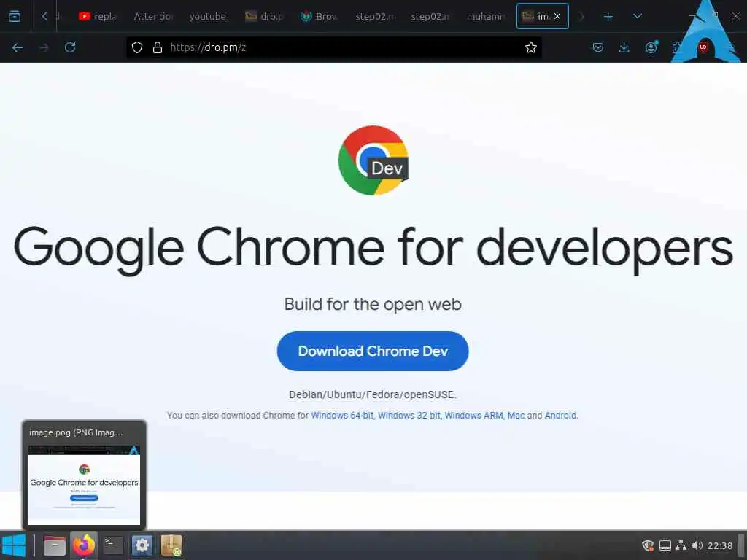Click the uBlock Origin red shield icon

703,47
